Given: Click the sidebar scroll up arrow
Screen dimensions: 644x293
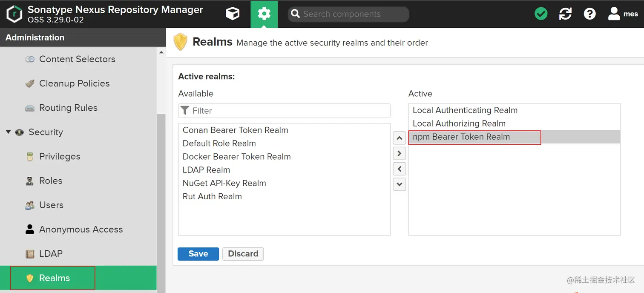Looking at the screenshot, I should click(161, 53).
